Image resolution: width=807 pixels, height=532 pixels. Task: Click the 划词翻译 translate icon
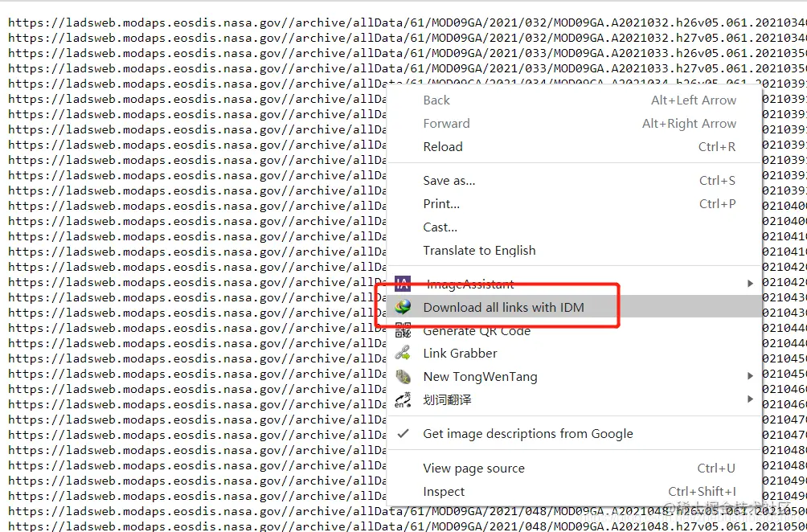(x=403, y=399)
